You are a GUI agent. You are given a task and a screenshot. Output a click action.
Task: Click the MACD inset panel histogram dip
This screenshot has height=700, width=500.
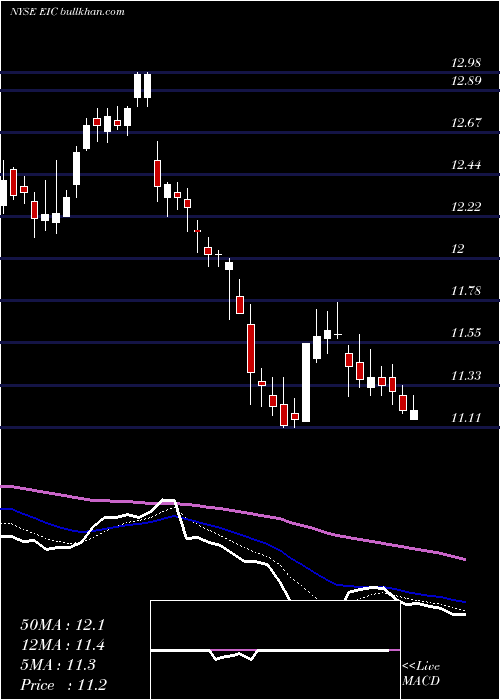pyautogui.click(x=234, y=654)
